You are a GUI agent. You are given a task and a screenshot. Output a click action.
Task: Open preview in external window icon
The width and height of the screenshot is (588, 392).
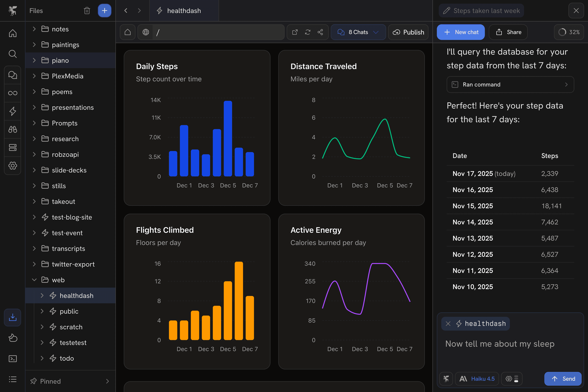(295, 32)
